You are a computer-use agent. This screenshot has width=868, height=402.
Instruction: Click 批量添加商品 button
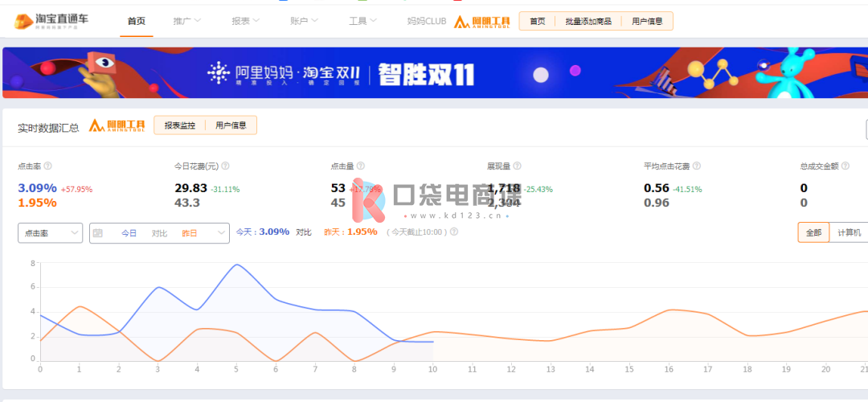[x=588, y=22]
